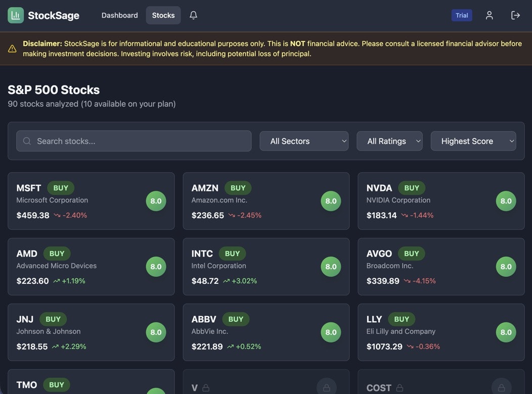This screenshot has height=394, width=532.
Task: Click the AVGO downtrend arrow icon
Action: point(407,281)
